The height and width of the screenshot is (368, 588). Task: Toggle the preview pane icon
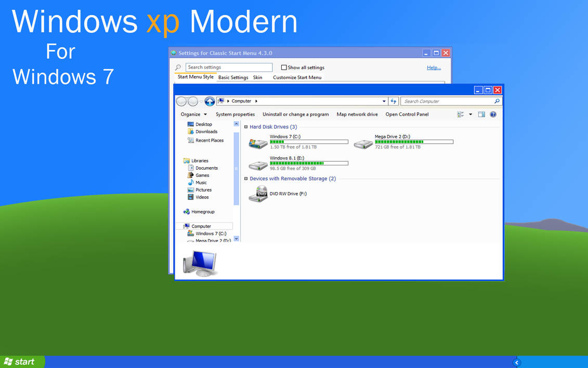[x=481, y=114]
